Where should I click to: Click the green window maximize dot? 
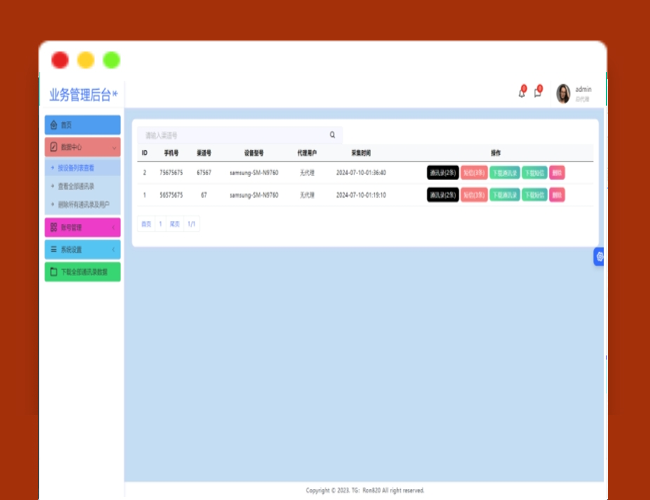112,60
